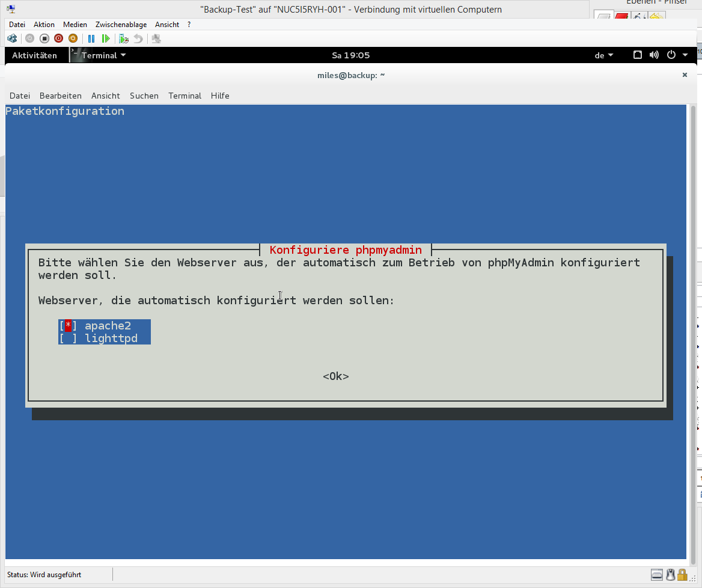Click the Hyper-V window title-bar icon
The height and width of the screenshot is (588, 702).
pyautogui.click(x=11, y=9)
